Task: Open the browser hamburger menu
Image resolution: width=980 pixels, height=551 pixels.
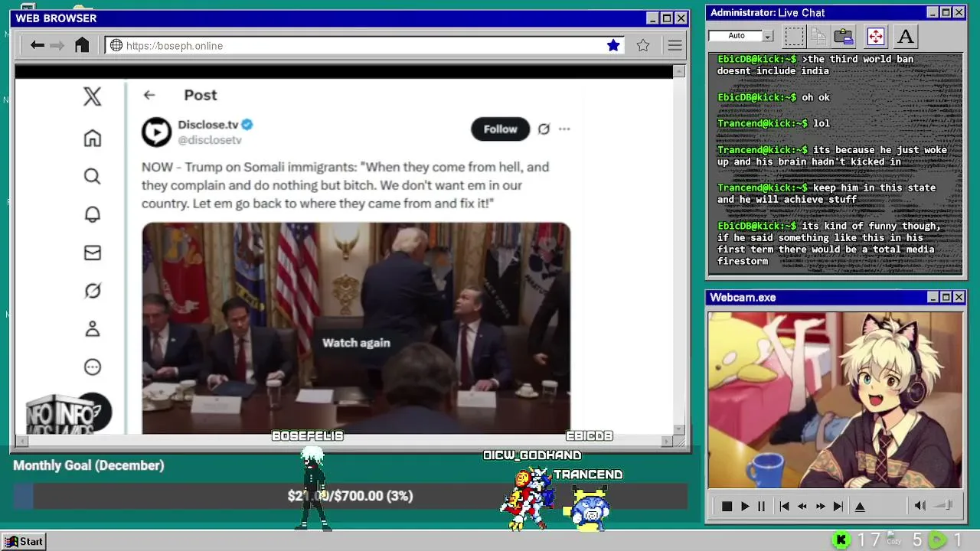Action: [x=675, y=45]
